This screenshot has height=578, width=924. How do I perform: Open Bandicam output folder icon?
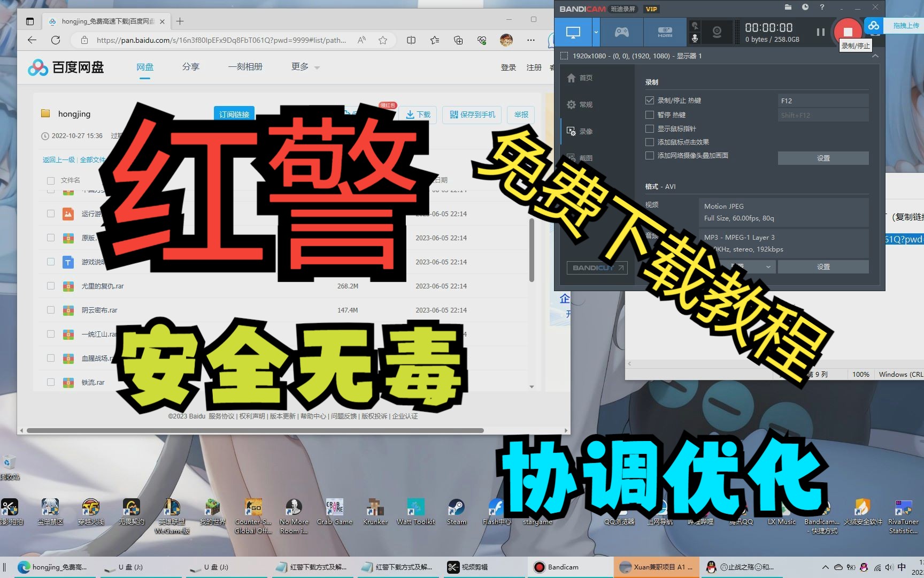point(788,7)
